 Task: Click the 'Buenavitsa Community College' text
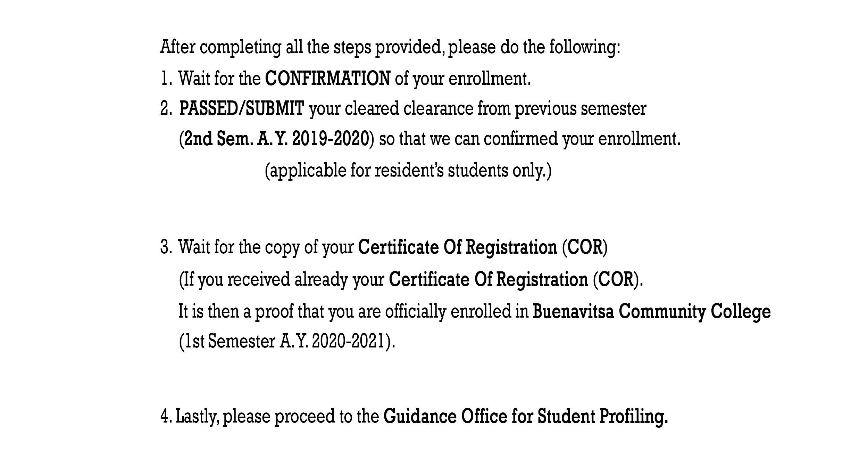[651, 312]
